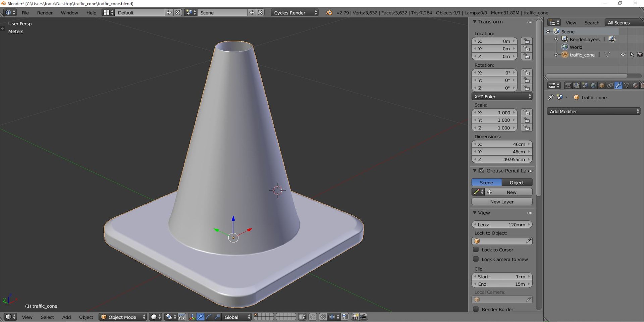Open the World properties tab (globe icon)
This screenshot has height=322, width=644.
[x=593, y=86]
